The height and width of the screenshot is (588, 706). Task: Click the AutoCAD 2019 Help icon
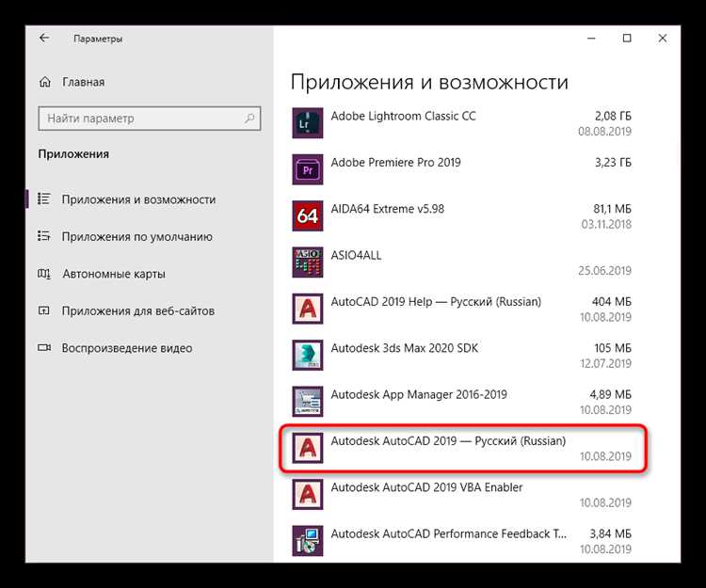click(308, 309)
